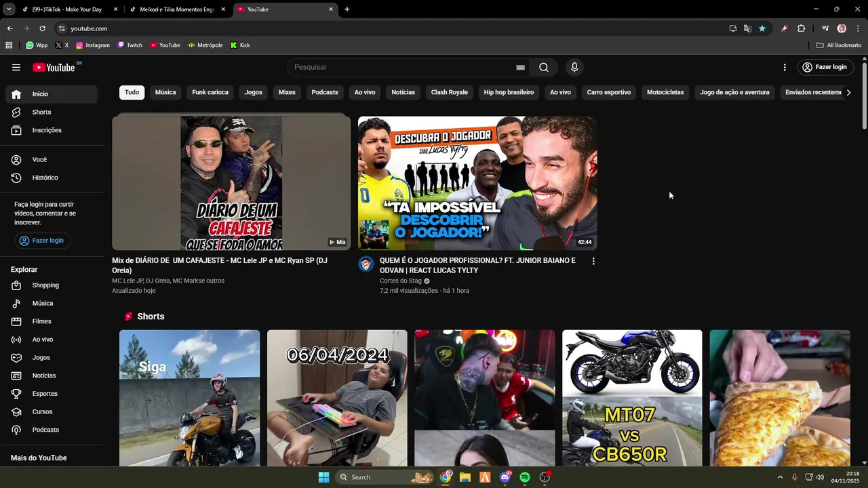Open Spotify from the taskbar
The width and height of the screenshot is (868, 488).
click(525, 477)
